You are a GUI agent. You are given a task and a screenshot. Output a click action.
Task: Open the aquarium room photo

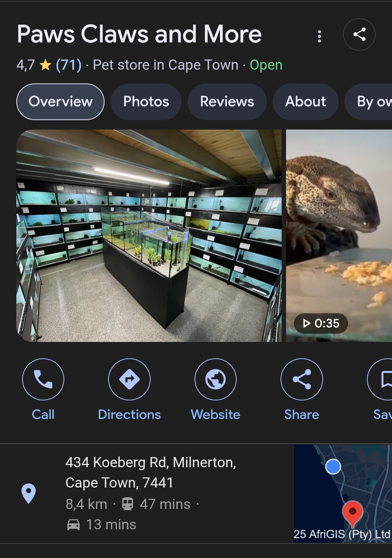pyautogui.click(x=149, y=236)
